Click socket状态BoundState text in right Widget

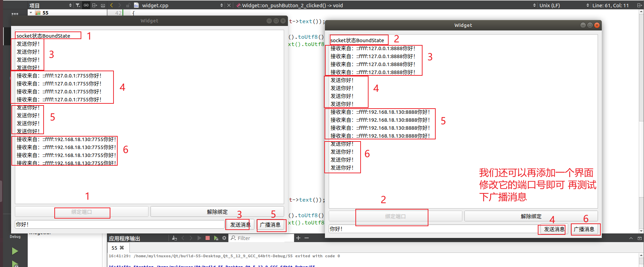pos(357,40)
